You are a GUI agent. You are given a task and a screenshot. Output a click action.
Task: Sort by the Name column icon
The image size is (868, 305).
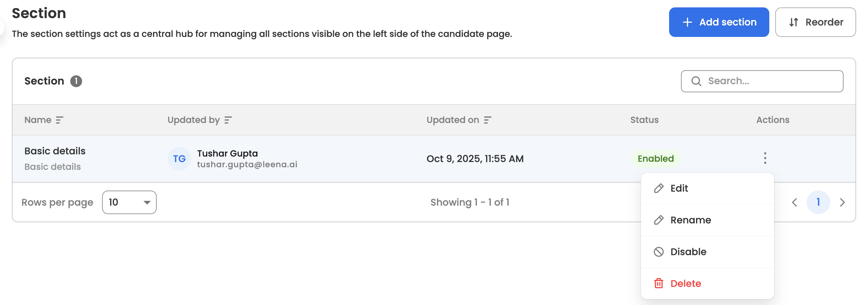(60, 120)
